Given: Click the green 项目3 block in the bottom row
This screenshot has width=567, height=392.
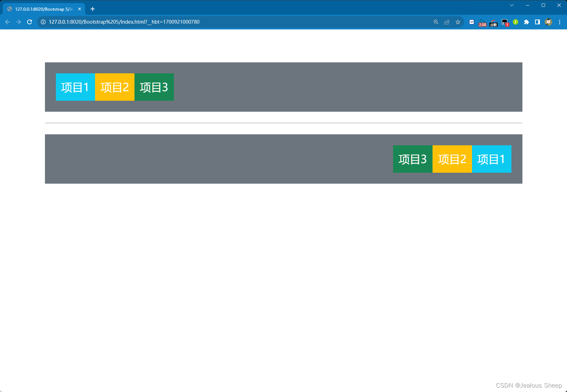Looking at the screenshot, I should click(412, 159).
